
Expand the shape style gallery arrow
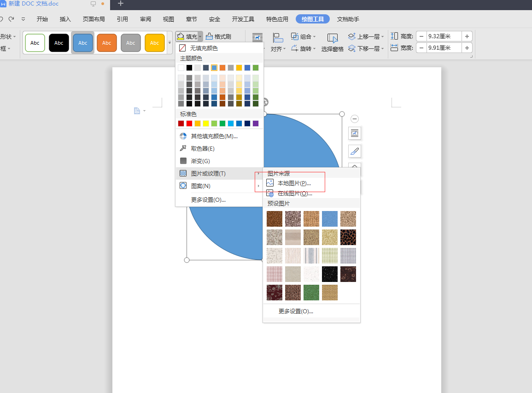click(x=170, y=43)
